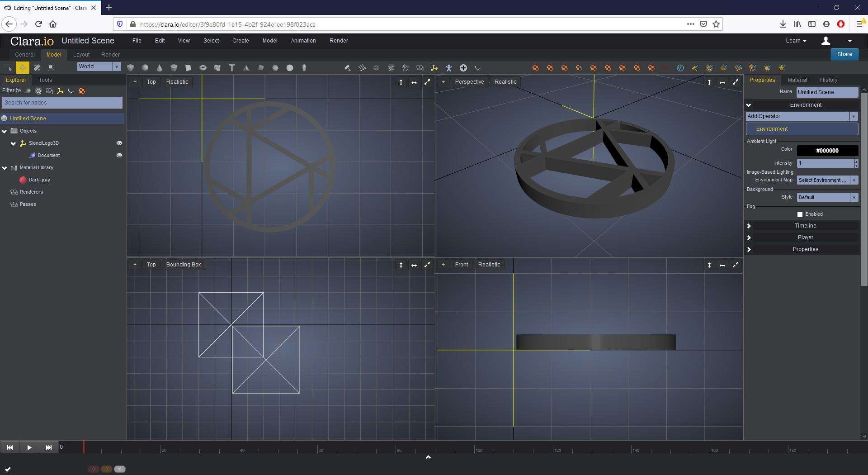Click the blue V-Ray logo icon
The image size is (868, 475).
coord(680,68)
